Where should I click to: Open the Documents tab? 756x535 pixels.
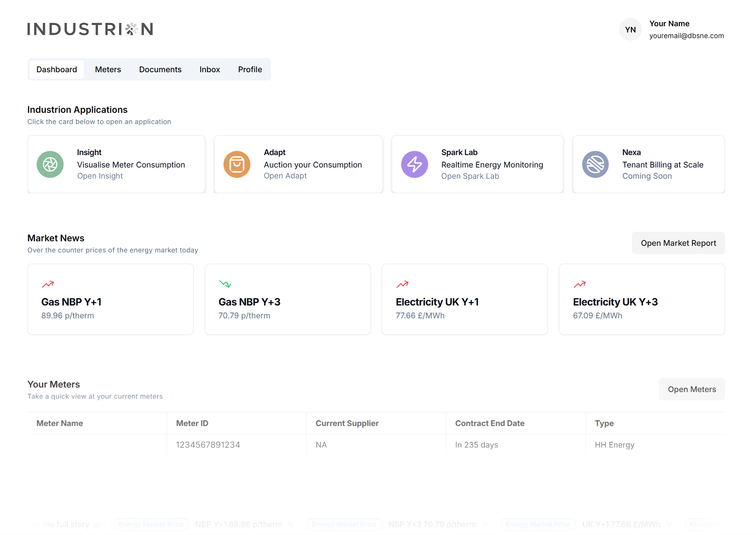tap(160, 70)
